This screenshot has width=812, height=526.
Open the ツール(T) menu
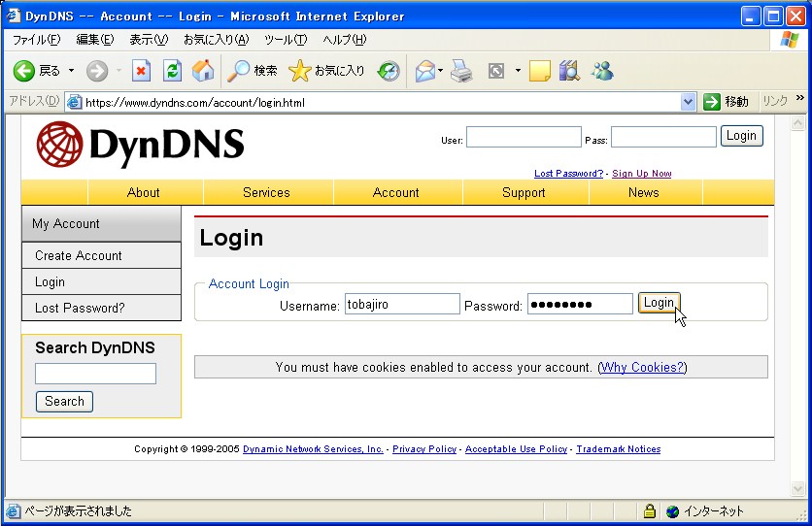(x=286, y=40)
